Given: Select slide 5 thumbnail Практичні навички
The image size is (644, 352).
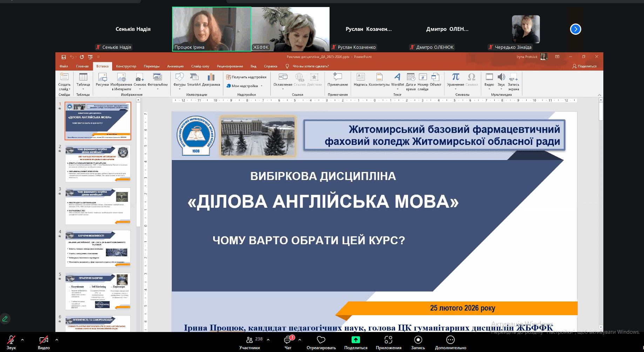Looking at the screenshot, I should tap(98, 291).
